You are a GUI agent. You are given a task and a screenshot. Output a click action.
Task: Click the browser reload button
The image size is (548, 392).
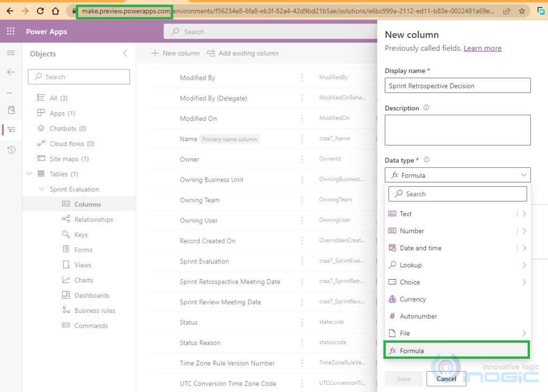click(x=40, y=11)
